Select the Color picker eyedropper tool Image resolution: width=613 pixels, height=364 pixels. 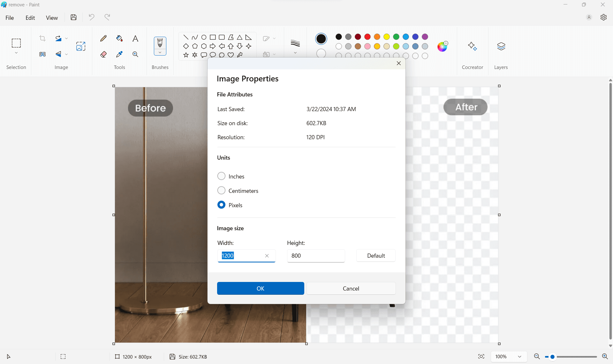click(119, 54)
